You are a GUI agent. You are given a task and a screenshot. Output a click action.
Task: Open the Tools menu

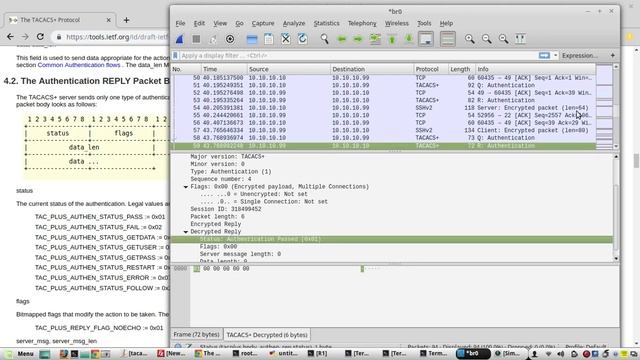pos(424,23)
